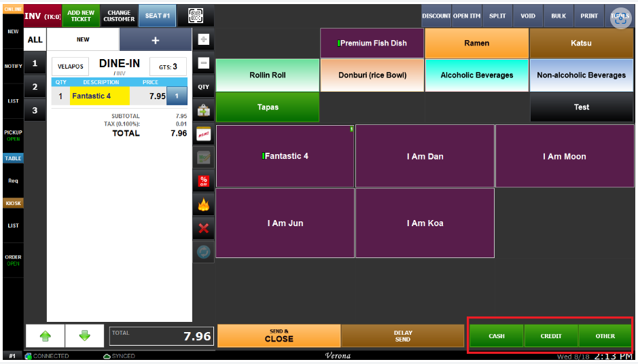
Task: Click the blue refresh circle icon
Action: point(203,252)
